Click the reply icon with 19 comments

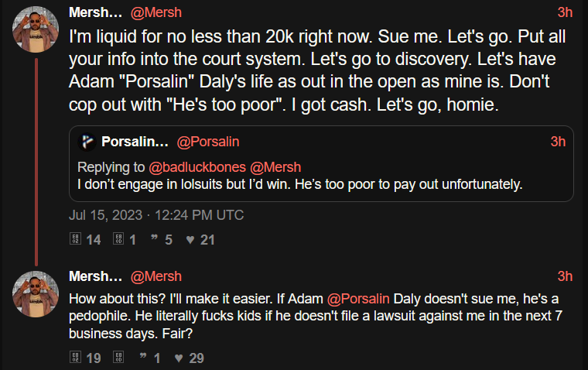[x=75, y=358]
